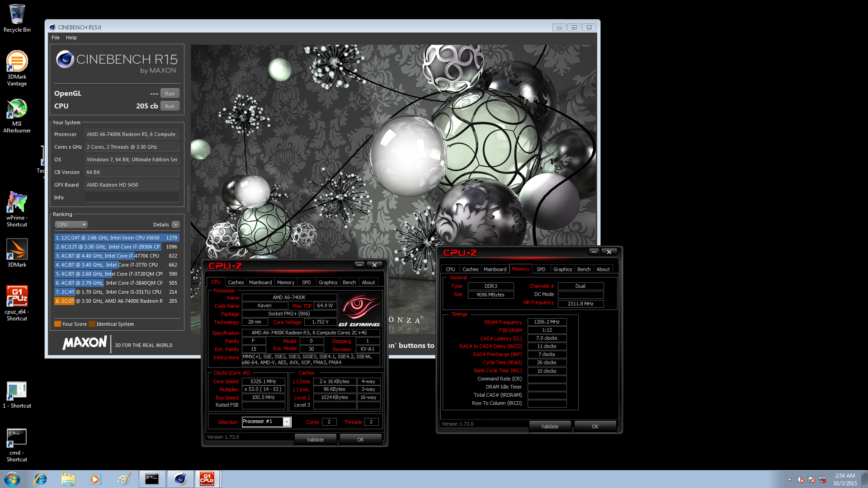Click OK in right CPU-Z window
Viewport: 868px width, 488px height.
click(x=595, y=427)
